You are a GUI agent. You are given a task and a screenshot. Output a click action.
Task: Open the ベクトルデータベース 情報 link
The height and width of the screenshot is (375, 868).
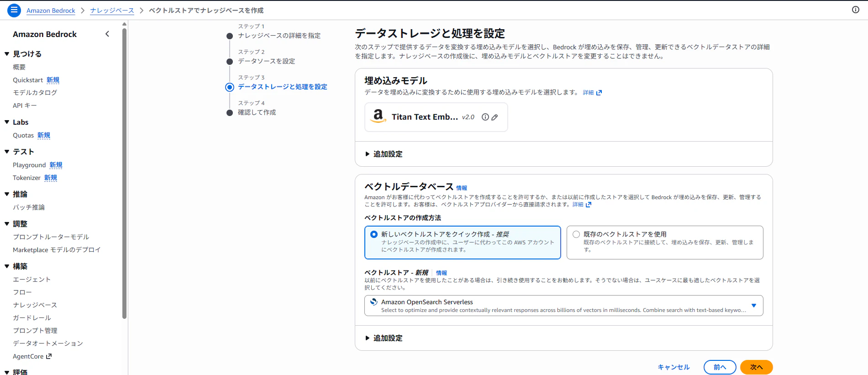pyautogui.click(x=462, y=188)
